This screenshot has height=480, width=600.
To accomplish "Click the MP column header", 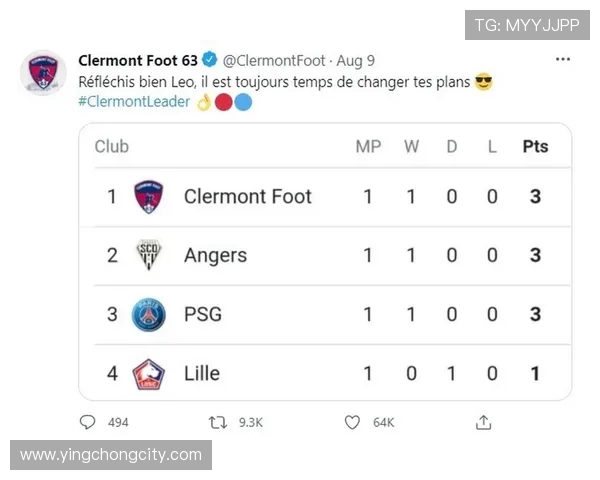I will point(368,147).
